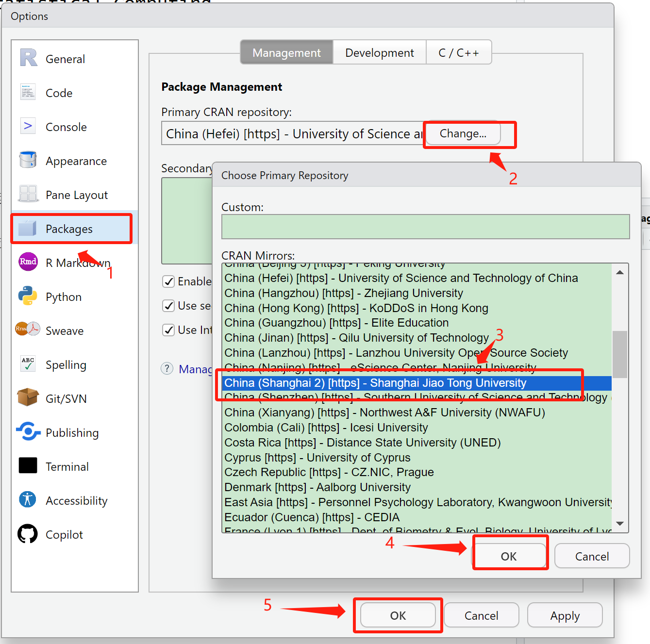The width and height of the screenshot is (650, 644).
Task: Click the General R logo icon
Action: (28, 58)
